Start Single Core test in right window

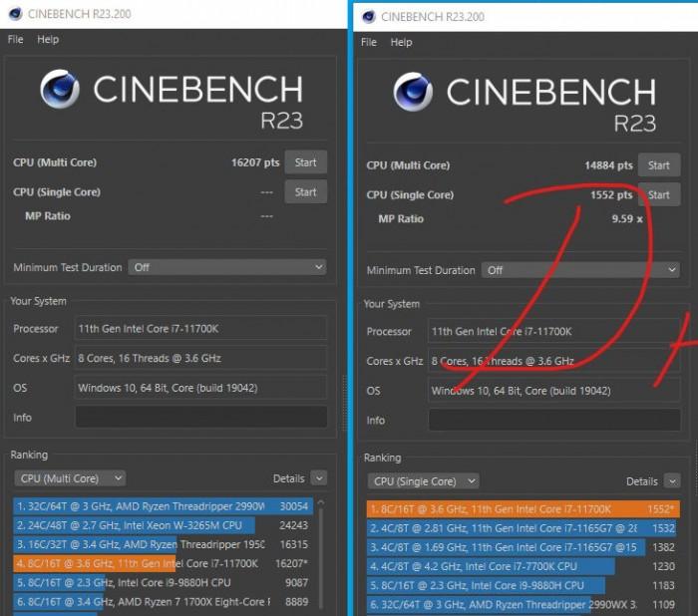tap(659, 194)
